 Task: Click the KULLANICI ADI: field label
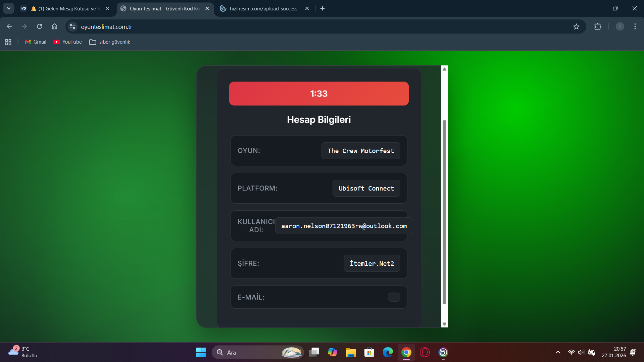(256, 226)
